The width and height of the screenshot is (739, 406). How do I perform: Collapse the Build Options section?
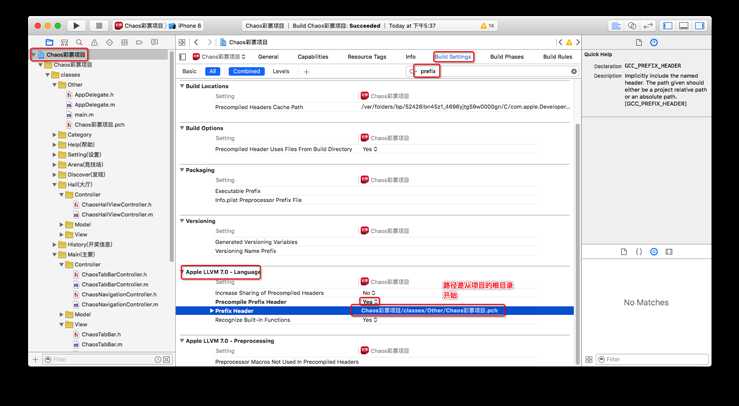(182, 128)
